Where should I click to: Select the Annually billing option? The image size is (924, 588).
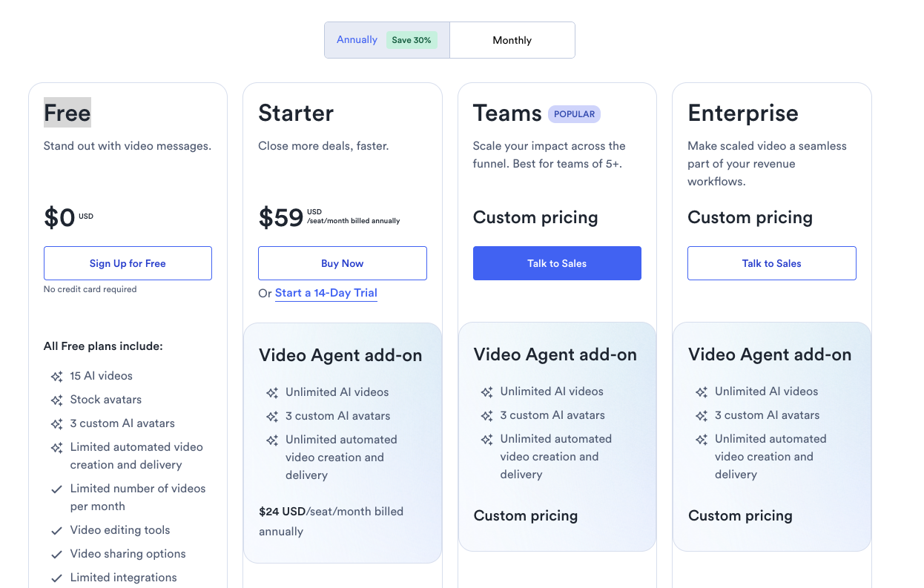click(x=357, y=39)
